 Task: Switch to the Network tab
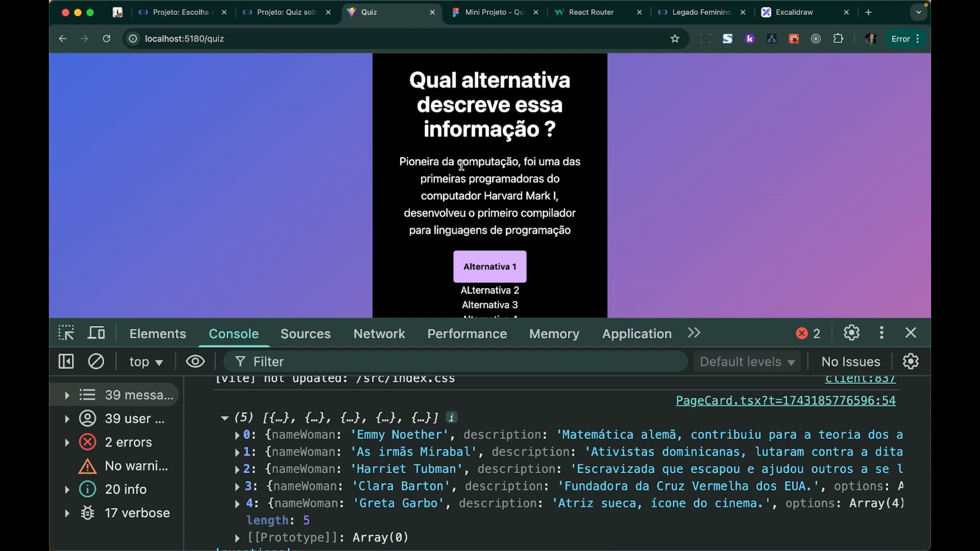pos(379,334)
